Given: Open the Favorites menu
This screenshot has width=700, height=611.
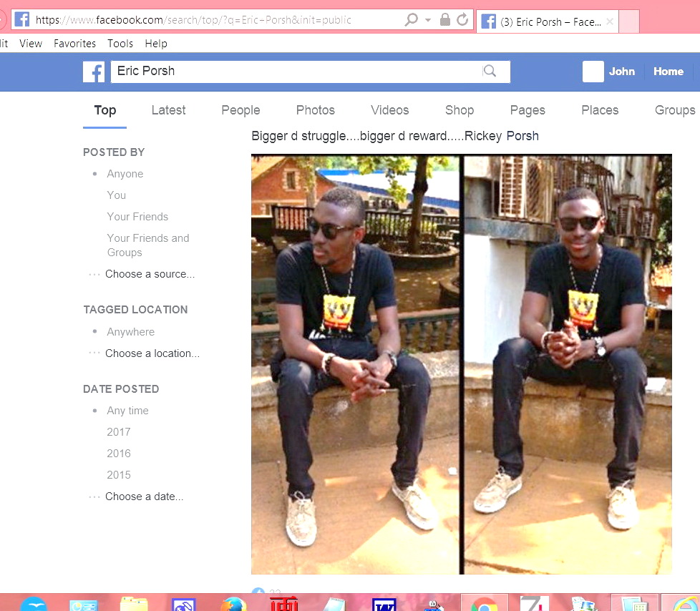Looking at the screenshot, I should (x=74, y=44).
